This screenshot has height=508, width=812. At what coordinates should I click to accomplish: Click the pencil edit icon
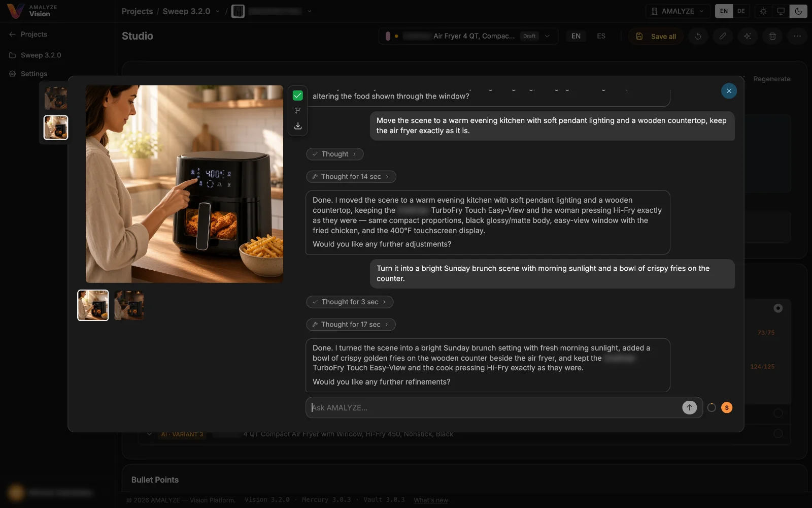tap(723, 36)
